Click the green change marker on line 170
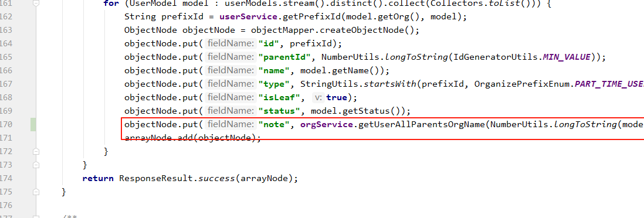 click(33, 124)
